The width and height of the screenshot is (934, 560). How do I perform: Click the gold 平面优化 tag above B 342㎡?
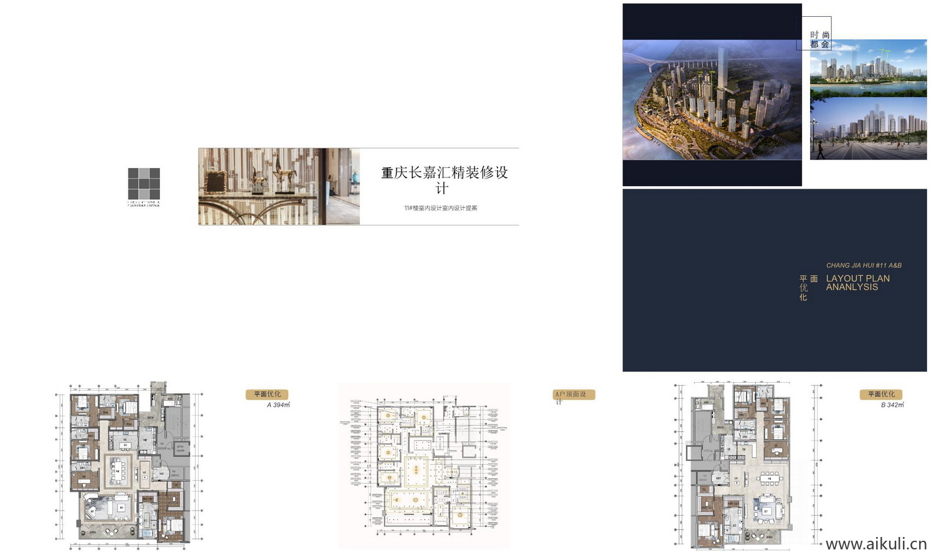[x=881, y=394]
